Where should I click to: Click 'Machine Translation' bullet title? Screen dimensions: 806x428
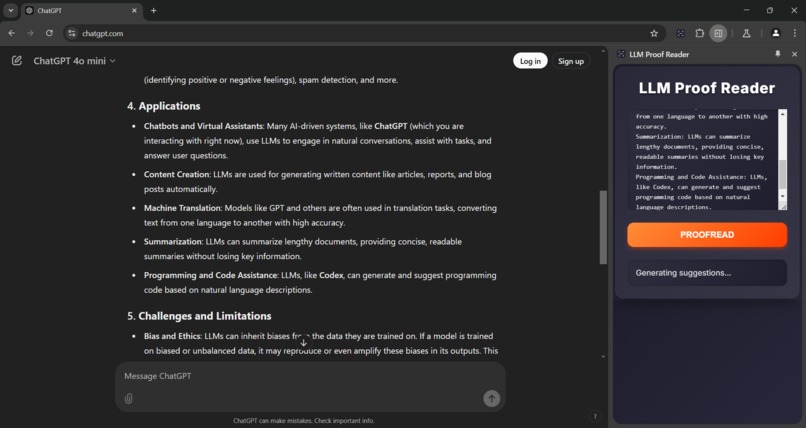182,208
